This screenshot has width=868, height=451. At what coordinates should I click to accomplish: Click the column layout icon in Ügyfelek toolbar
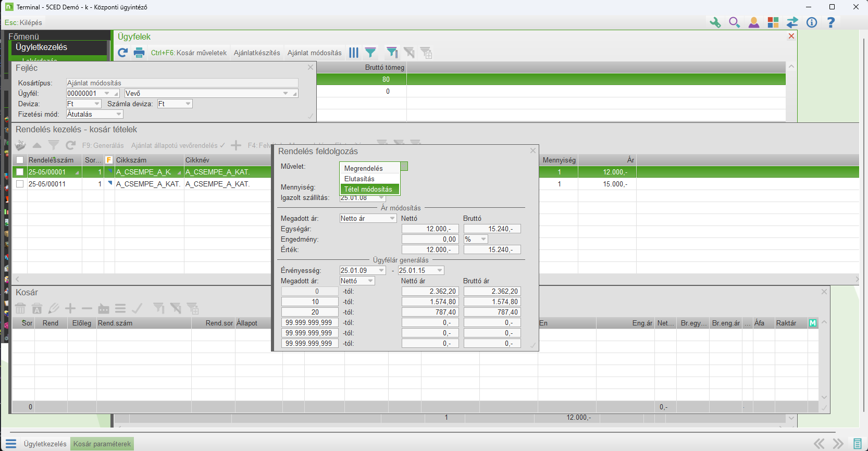click(x=354, y=53)
